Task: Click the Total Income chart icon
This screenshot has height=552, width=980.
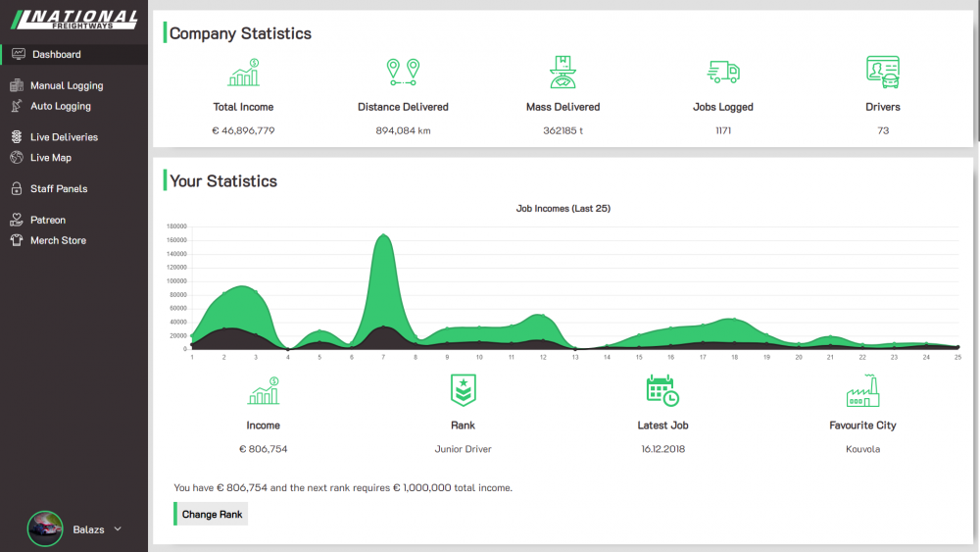Action: click(243, 73)
